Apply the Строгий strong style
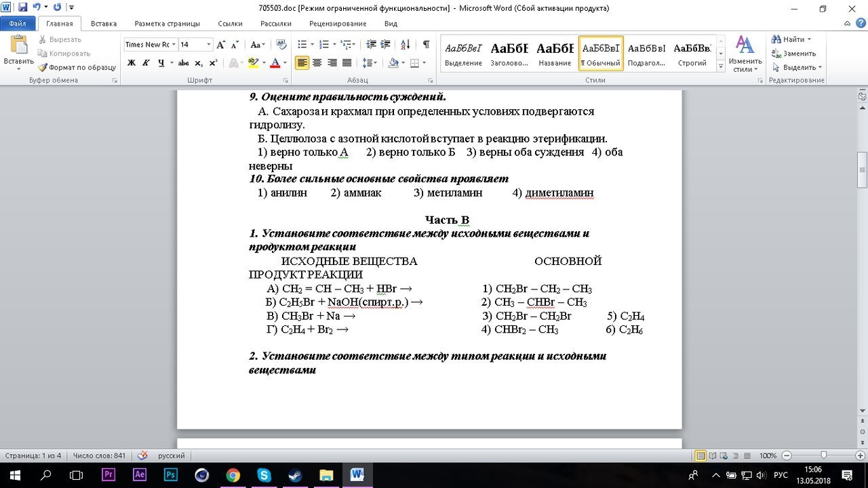Screen dimensions: 868x488 (x=692, y=54)
